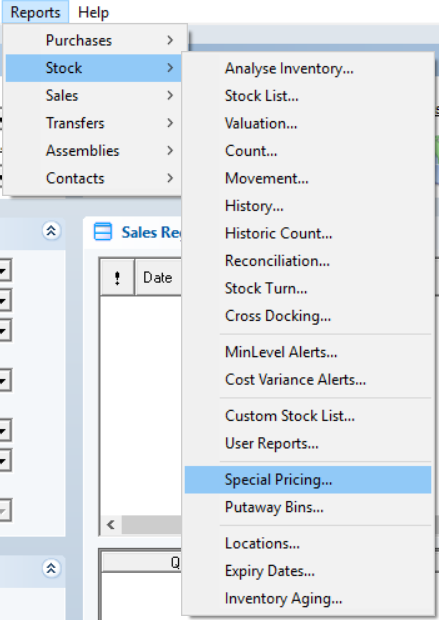The image size is (439, 620).
Task: Expand the Purchases submenu
Action: point(94,40)
